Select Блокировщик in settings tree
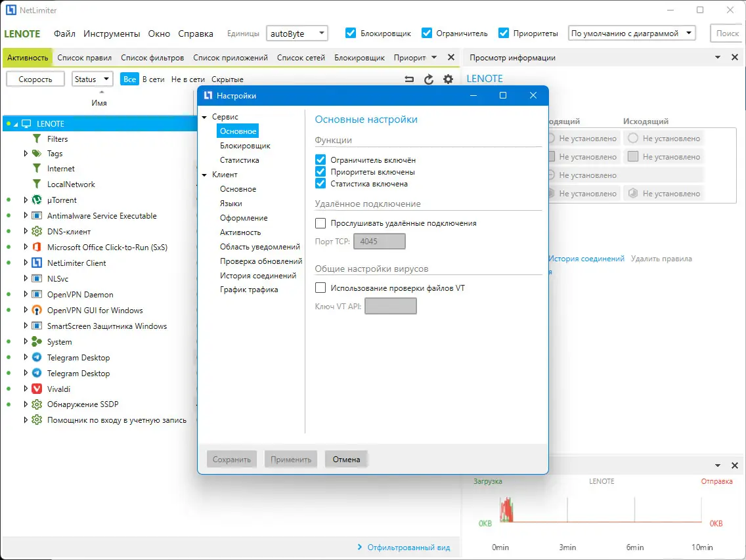 (x=245, y=146)
